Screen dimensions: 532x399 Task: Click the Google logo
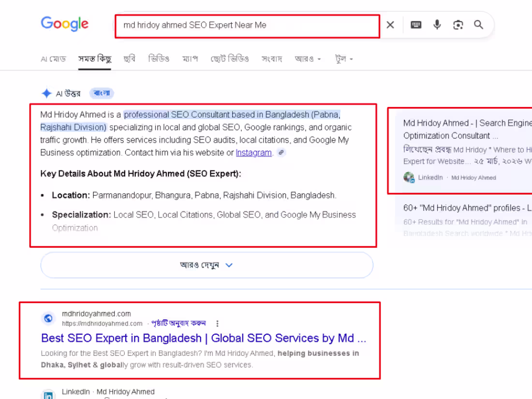pos(64,24)
